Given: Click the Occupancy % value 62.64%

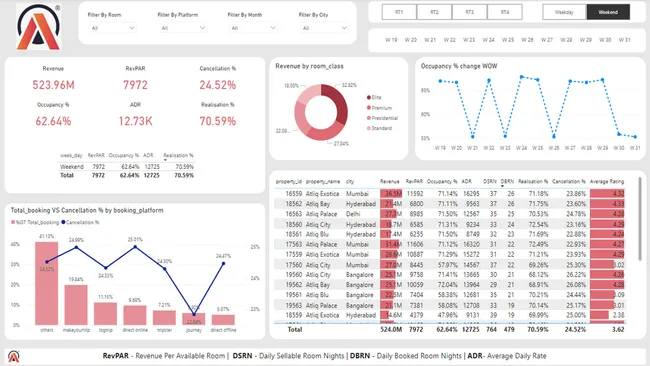Looking at the screenshot, I should 53,121.
